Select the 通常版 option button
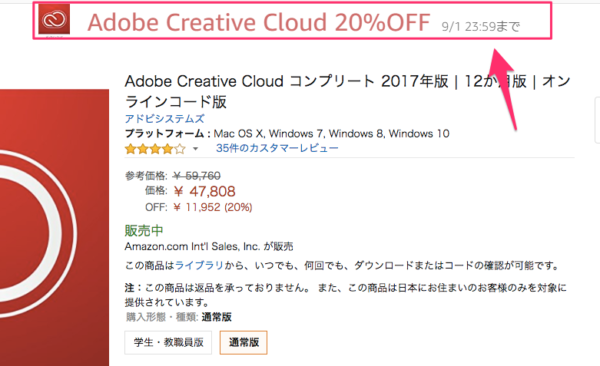Viewport: 600px width, 366px height. click(243, 342)
